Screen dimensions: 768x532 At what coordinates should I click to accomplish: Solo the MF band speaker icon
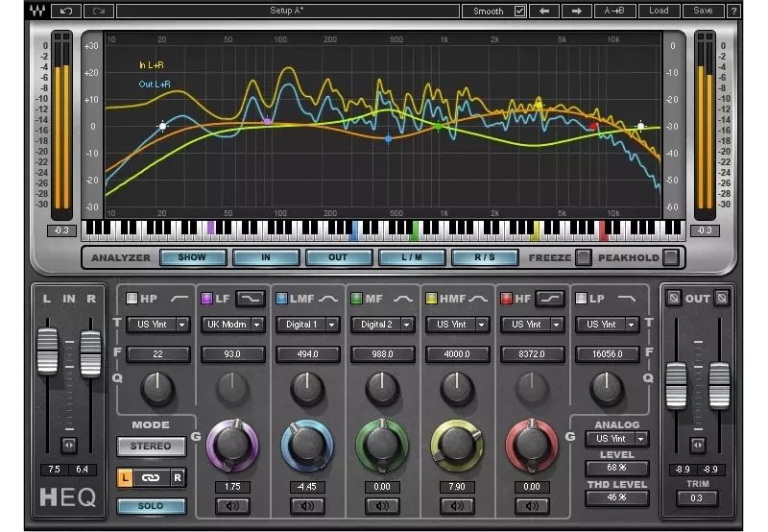click(382, 505)
